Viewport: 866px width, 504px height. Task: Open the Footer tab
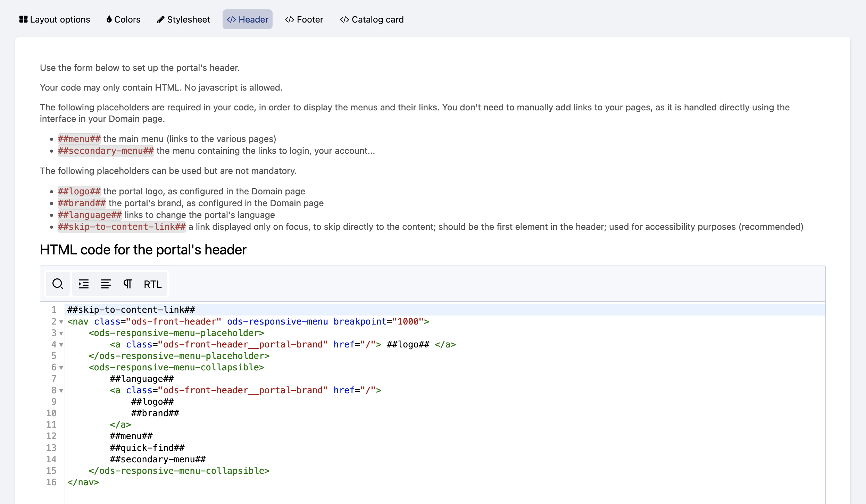[304, 19]
